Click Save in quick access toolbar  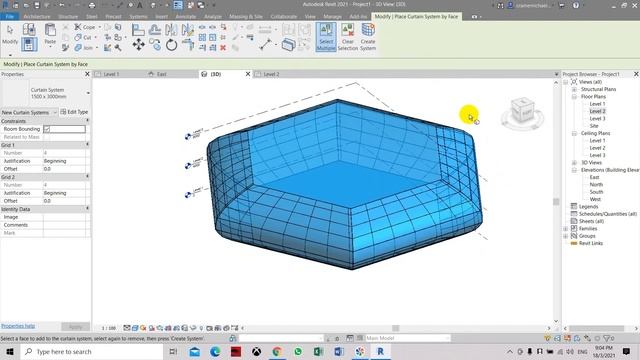[x=36, y=5]
